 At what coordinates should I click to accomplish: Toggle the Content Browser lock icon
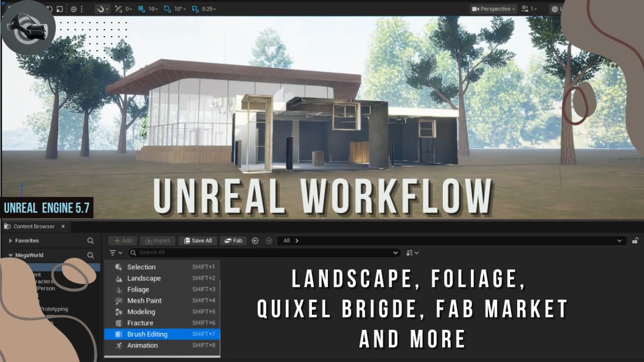tap(635, 241)
